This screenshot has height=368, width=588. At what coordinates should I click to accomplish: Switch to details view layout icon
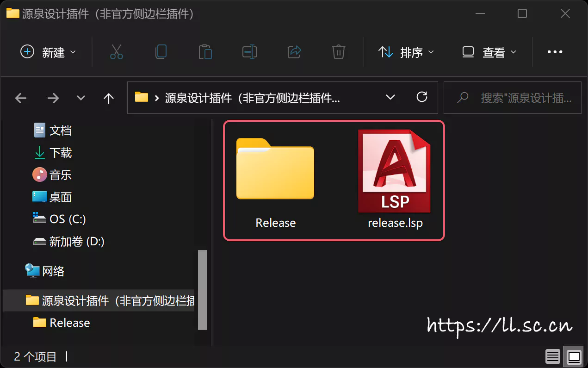pos(553,356)
